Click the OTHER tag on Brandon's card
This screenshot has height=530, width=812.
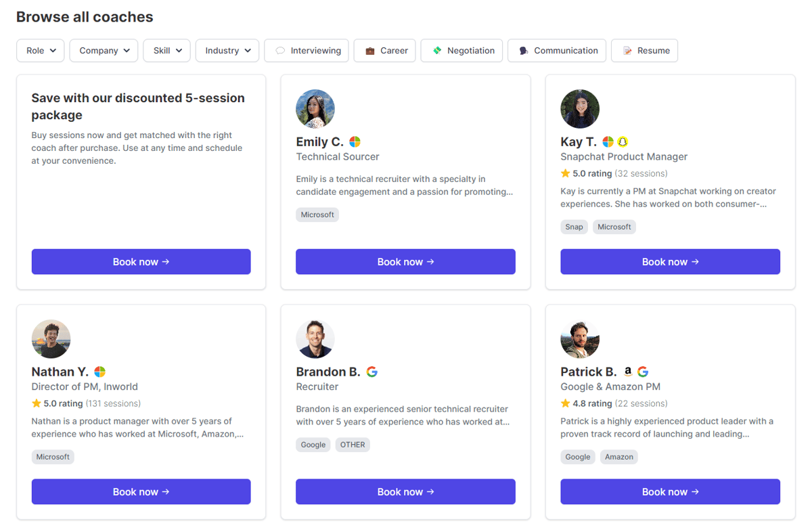click(353, 445)
